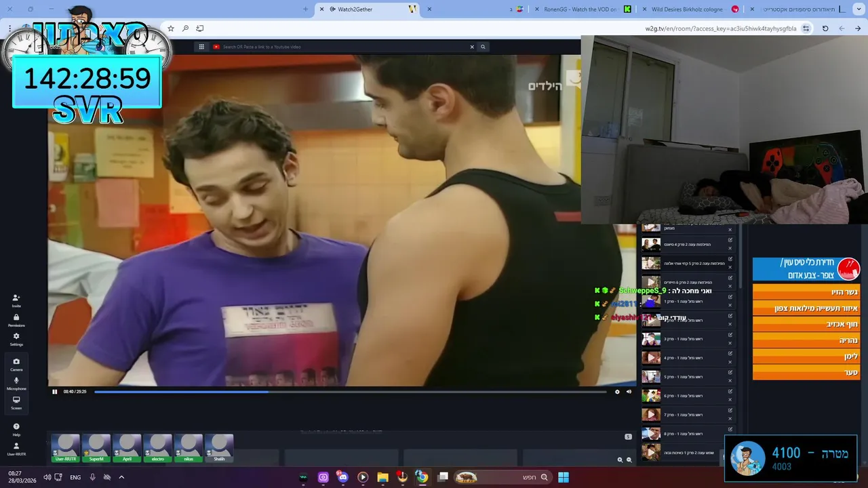Screen dimensions: 868x488
Task: Choose the גשר הזיו answer option
Action: 806,292
